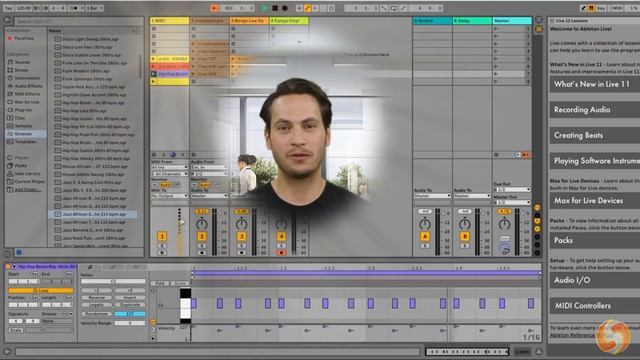Viewport: 640px width, 360px height.
Task: Open Packs under browser Places
Action: click(17, 165)
